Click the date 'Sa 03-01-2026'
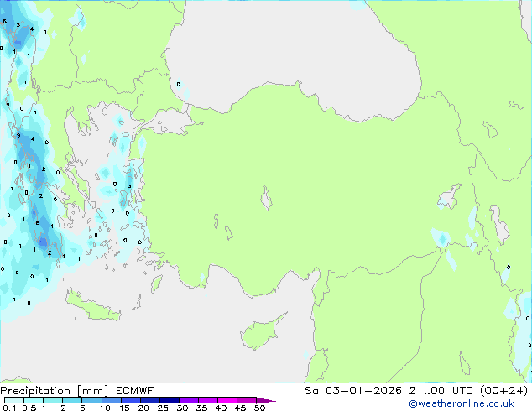The image size is (532, 411). [353, 391]
